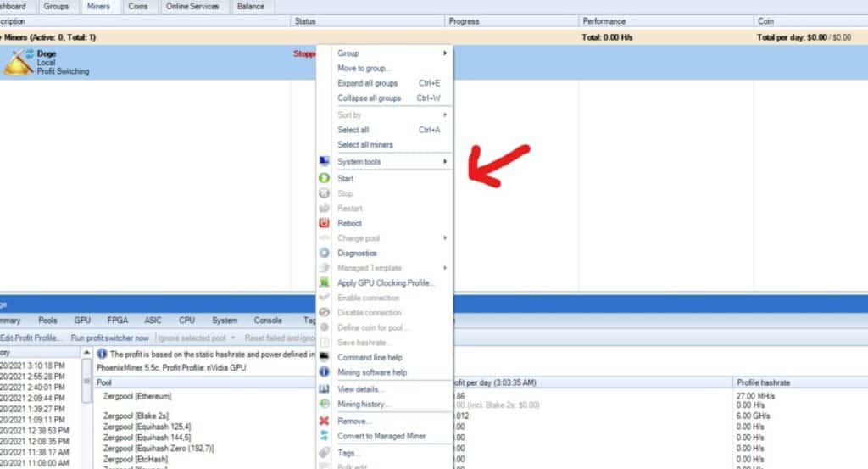Select Convert to Managed Miner
868x469 pixels.
click(x=384, y=436)
